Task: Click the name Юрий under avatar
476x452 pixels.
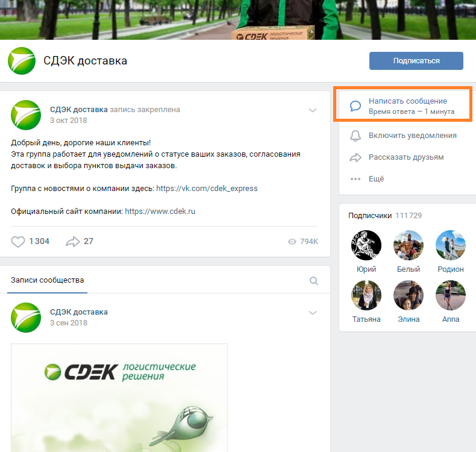Action: tap(366, 269)
